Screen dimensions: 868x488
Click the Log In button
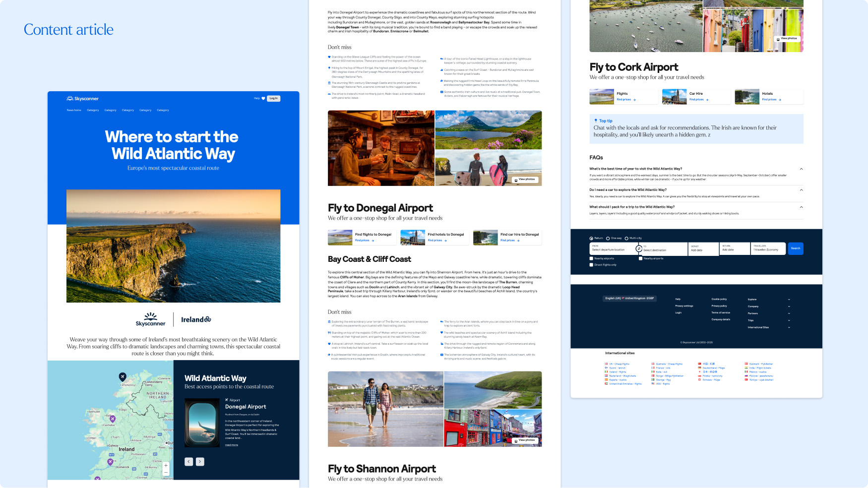(x=273, y=98)
